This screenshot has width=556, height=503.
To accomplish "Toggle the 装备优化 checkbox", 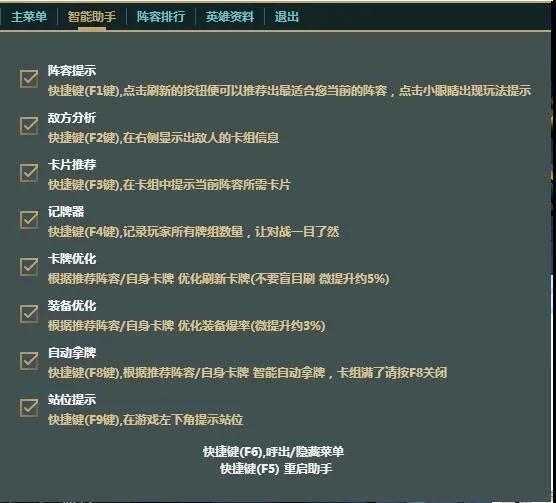I will (29, 314).
